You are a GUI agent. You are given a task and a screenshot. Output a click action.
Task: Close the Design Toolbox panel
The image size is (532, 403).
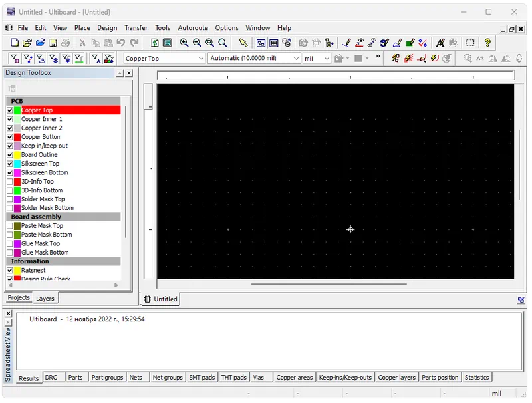[129, 73]
